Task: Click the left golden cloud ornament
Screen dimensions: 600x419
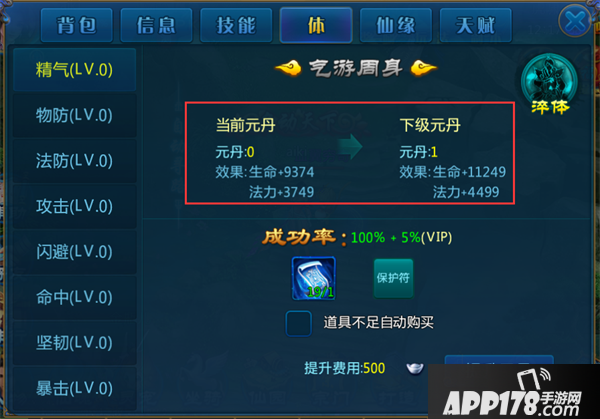Action: pyautogui.click(x=288, y=68)
